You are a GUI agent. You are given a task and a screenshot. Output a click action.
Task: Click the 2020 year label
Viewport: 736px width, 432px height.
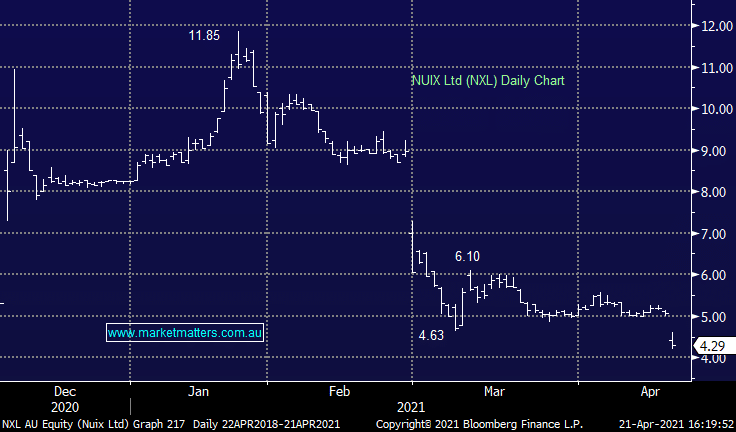click(x=65, y=407)
